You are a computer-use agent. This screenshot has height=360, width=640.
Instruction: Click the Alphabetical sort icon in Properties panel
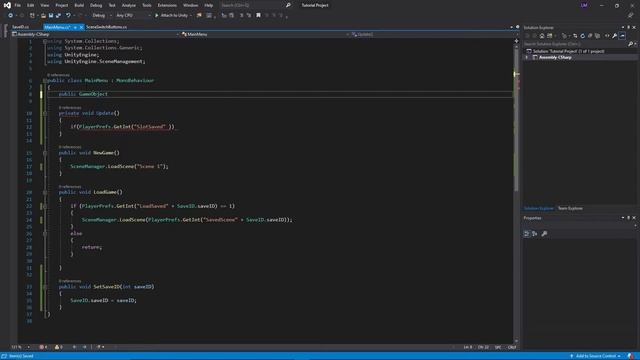coord(535,233)
